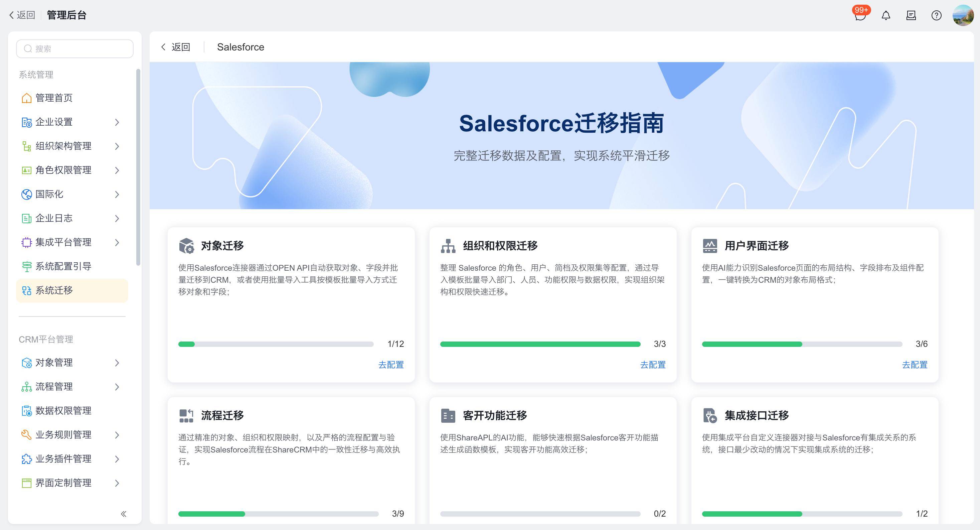
Task: Expand 流程管理 sidebar chevron
Action: [x=117, y=387]
